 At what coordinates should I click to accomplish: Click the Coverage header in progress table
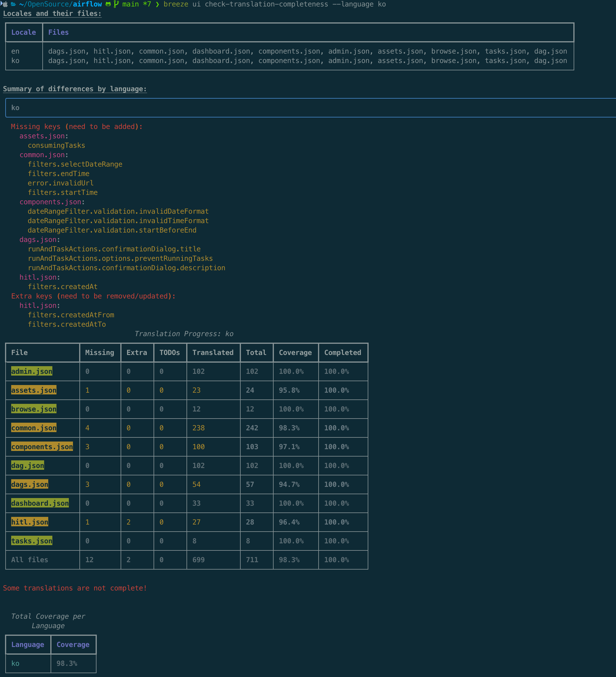point(295,353)
